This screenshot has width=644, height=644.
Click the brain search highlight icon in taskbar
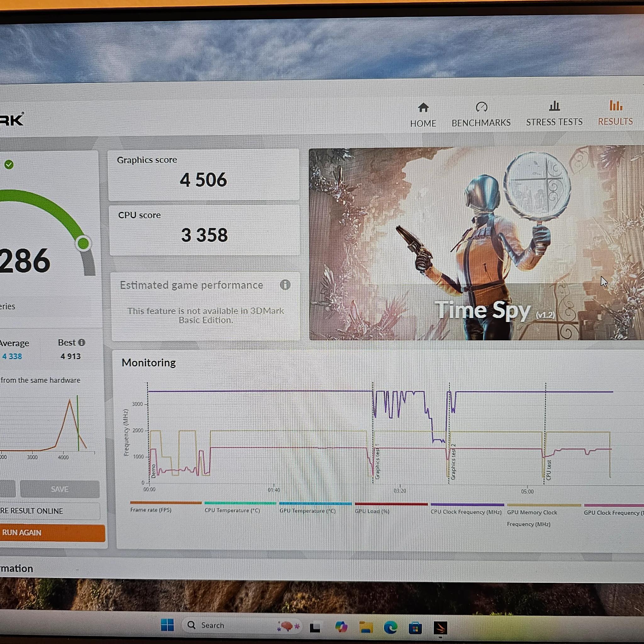click(x=288, y=626)
